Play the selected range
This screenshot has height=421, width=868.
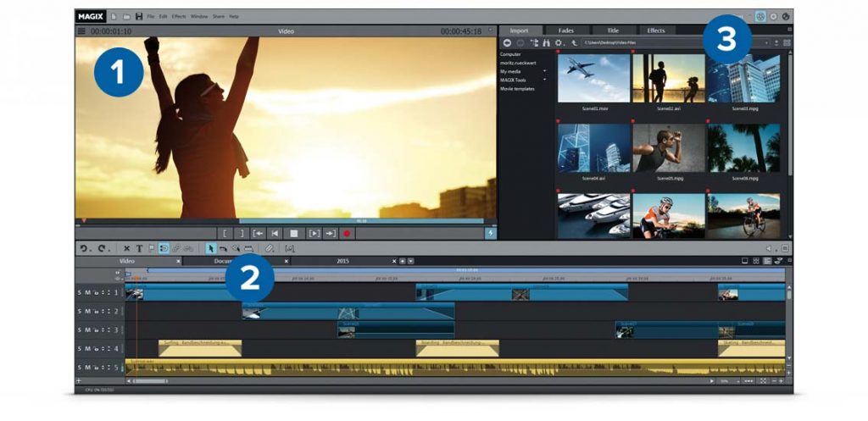314,234
